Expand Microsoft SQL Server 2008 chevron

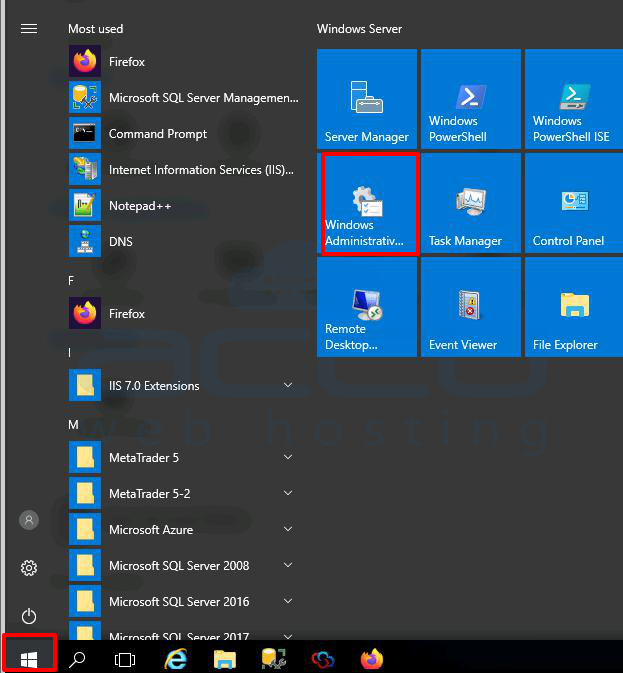pos(288,566)
